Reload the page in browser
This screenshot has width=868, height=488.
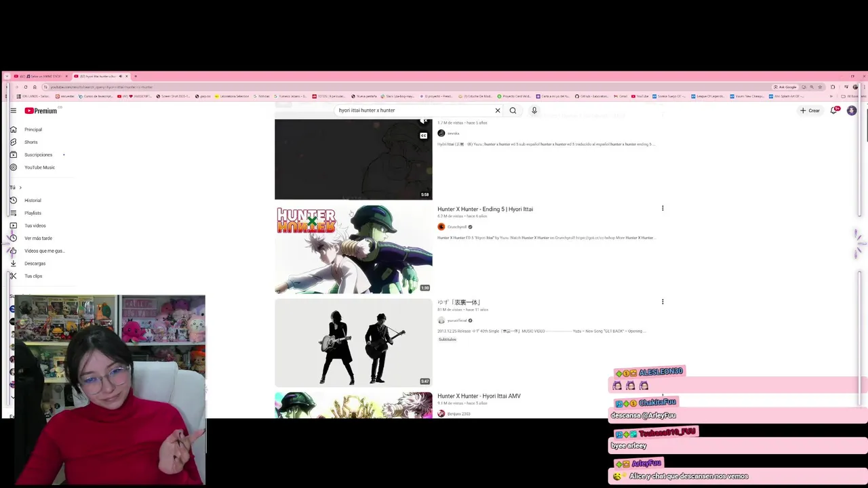(25, 87)
